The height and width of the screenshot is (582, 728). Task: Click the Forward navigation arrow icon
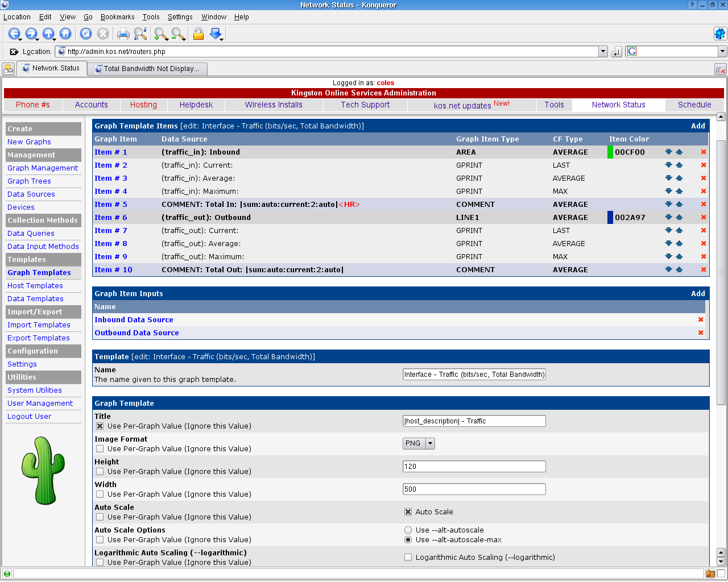[30, 34]
